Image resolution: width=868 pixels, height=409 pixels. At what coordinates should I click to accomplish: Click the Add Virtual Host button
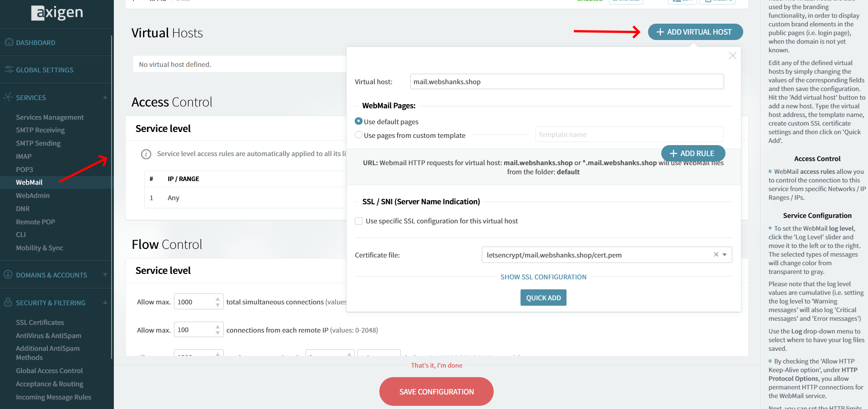[x=695, y=32]
